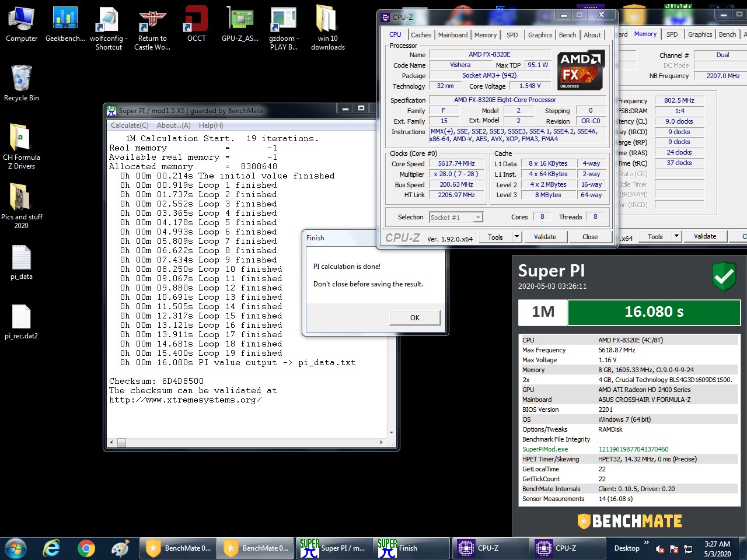747x560 pixels.
Task: Click the SuperPiMod.exe integrity entry
Action: tap(545, 449)
